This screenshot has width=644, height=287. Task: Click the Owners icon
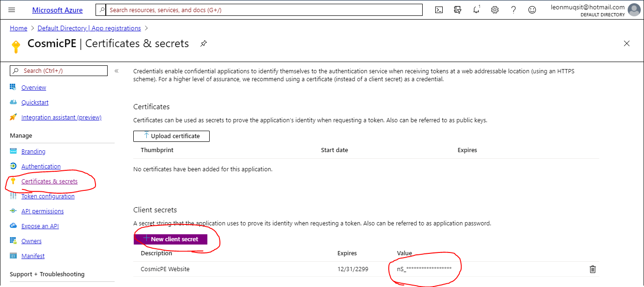[x=13, y=241]
